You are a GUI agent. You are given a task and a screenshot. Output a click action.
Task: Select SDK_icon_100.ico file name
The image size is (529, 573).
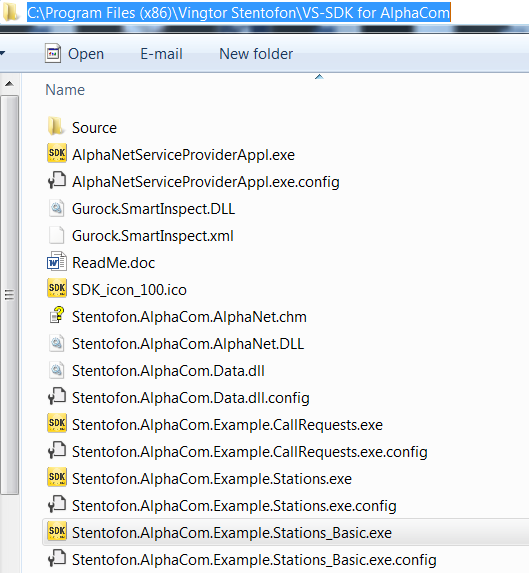pos(129,290)
